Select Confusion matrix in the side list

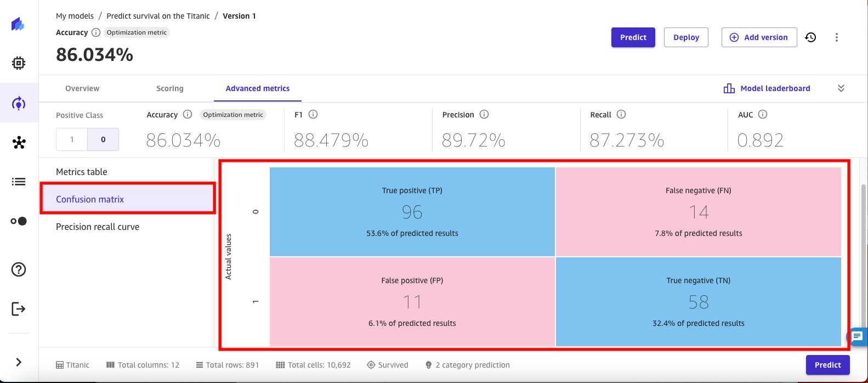(127, 199)
